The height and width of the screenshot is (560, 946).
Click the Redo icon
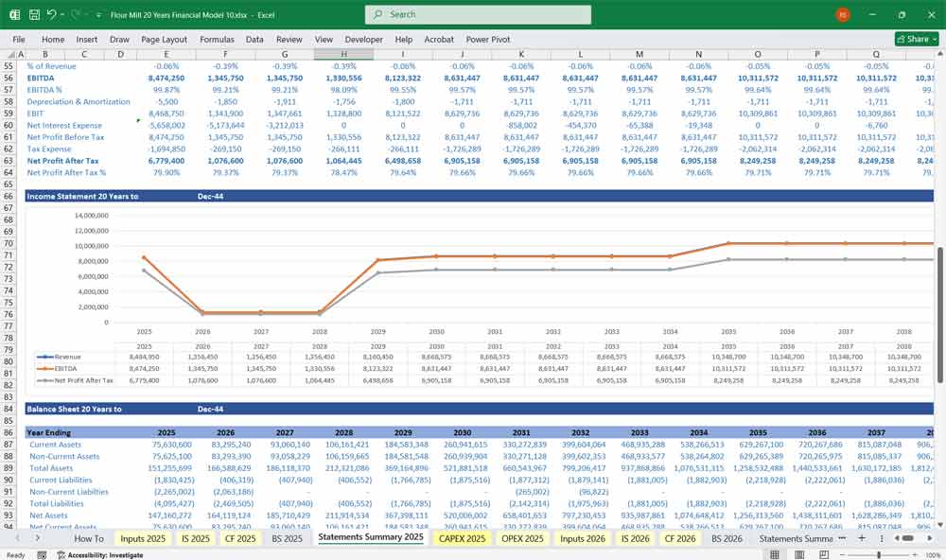pos(74,14)
